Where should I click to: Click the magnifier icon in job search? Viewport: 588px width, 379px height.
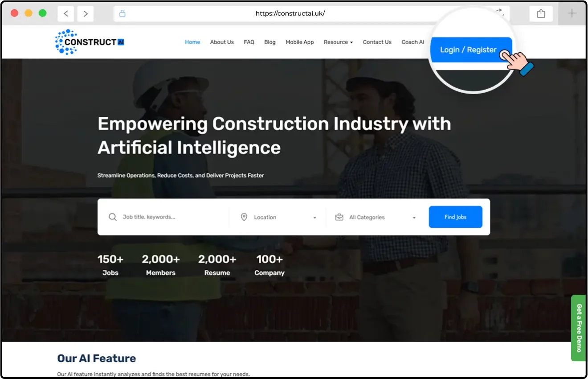(113, 217)
